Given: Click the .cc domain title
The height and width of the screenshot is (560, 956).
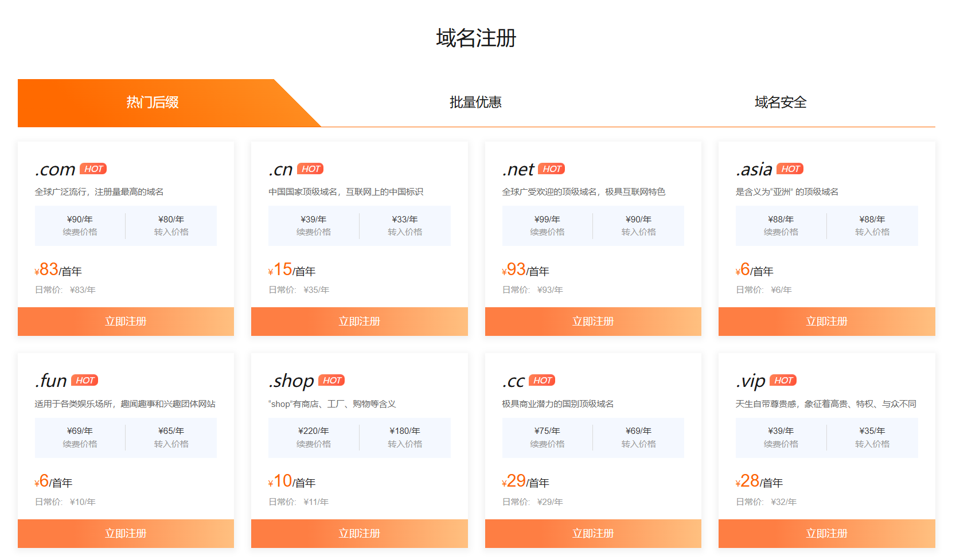Looking at the screenshot, I should click(513, 381).
